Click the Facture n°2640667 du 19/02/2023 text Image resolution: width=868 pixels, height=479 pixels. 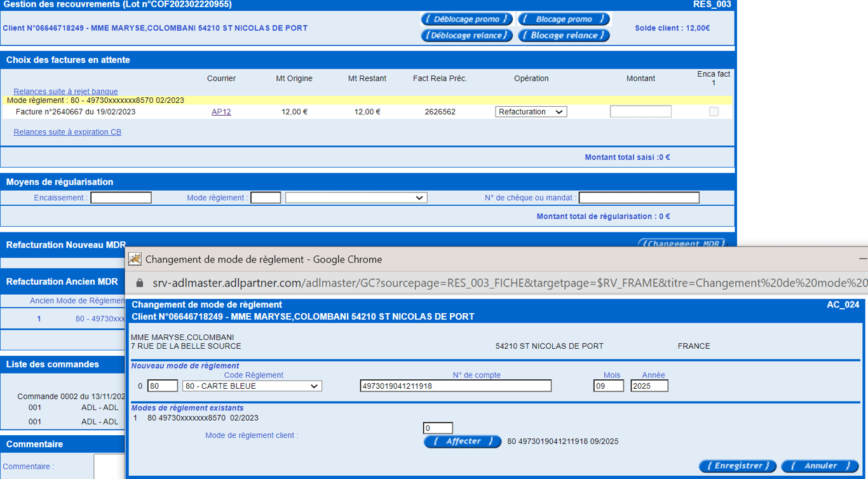coord(76,112)
